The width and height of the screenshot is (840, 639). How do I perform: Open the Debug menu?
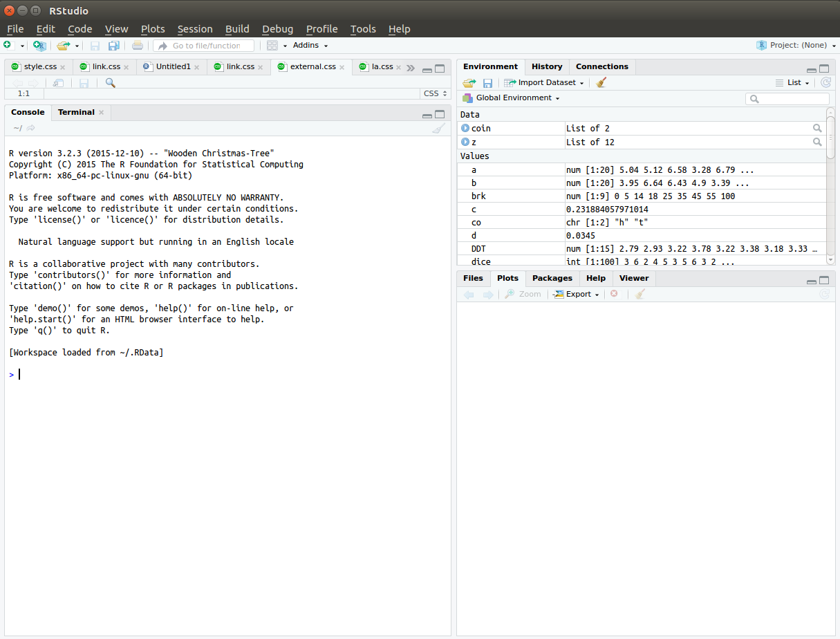(277, 29)
